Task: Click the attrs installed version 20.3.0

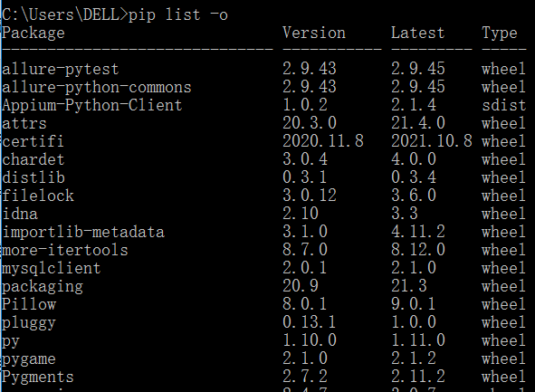Action: (309, 123)
